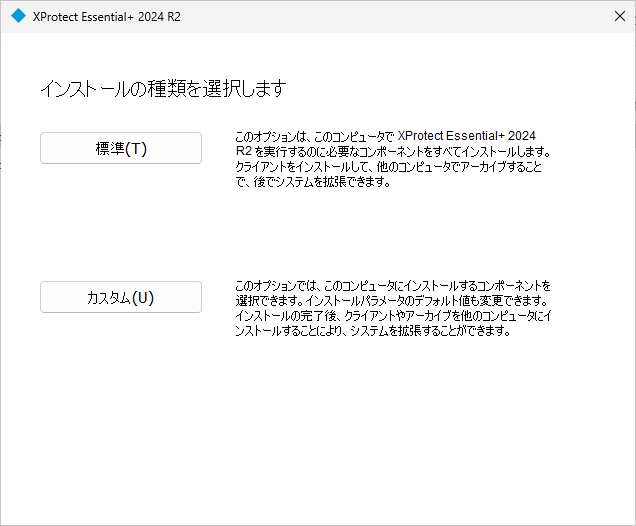Choose the カスタム(U) custom install button

coord(121,297)
